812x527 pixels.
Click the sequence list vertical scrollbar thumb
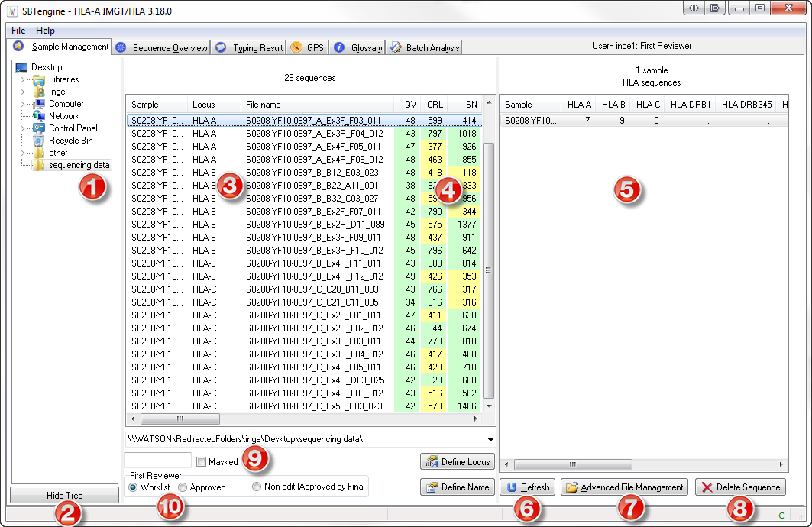pos(488,270)
